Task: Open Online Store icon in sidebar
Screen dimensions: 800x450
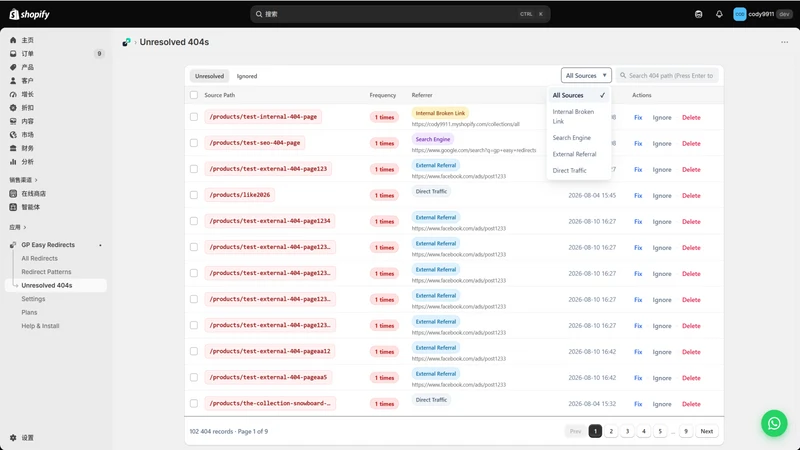Action: point(13,193)
